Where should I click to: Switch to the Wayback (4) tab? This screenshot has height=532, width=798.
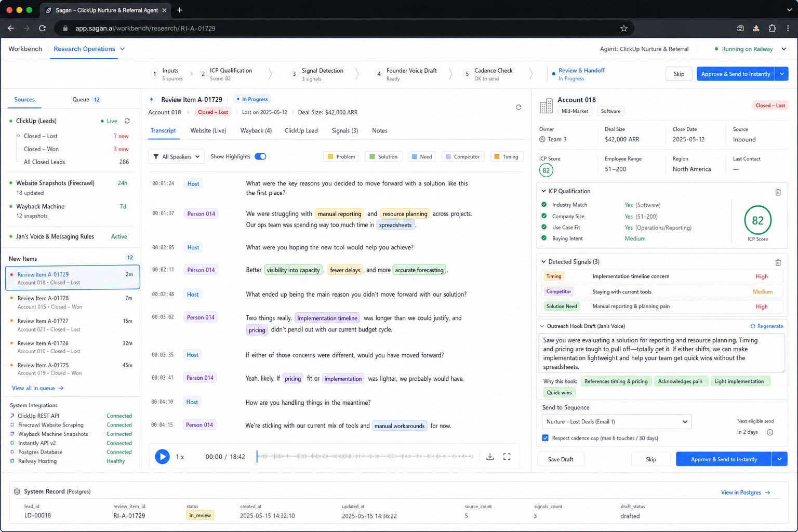[x=256, y=131]
